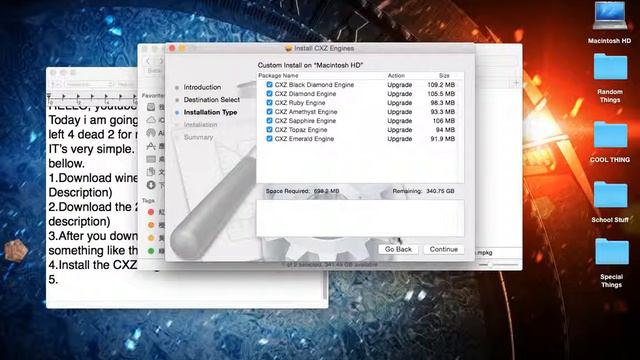The width and height of the screenshot is (640, 360).
Task: Click the Finder window back arrow
Action: (x=148, y=61)
